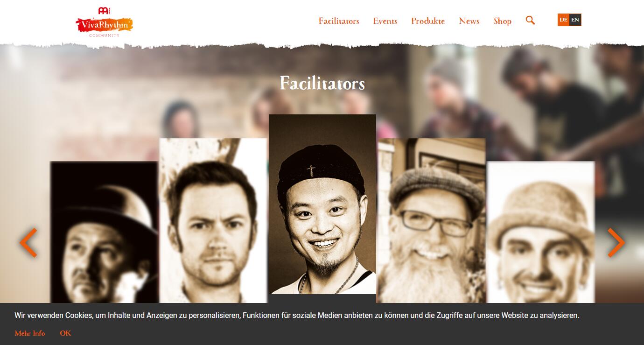This screenshot has height=345, width=644.
Task: Visit the Shop link
Action: (503, 21)
